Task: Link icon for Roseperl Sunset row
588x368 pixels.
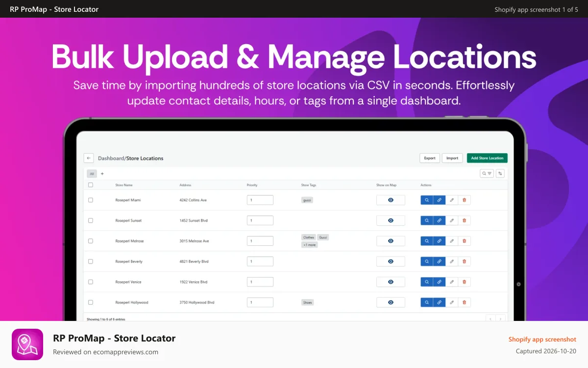Action: click(439, 220)
